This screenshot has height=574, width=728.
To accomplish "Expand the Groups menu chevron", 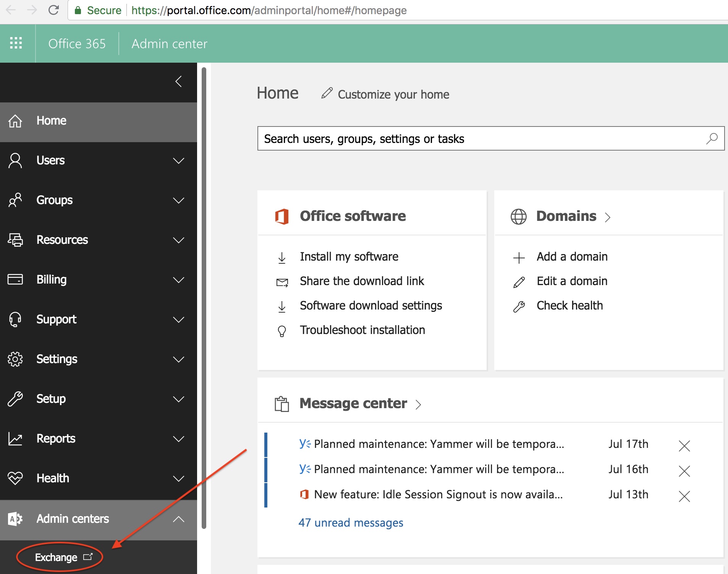I will coord(178,200).
